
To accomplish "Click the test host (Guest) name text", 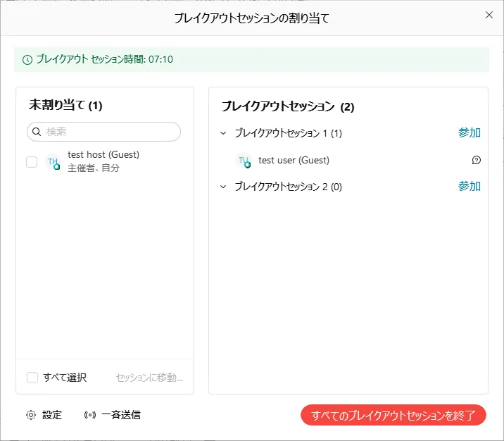I will pyautogui.click(x=103, y=155).
